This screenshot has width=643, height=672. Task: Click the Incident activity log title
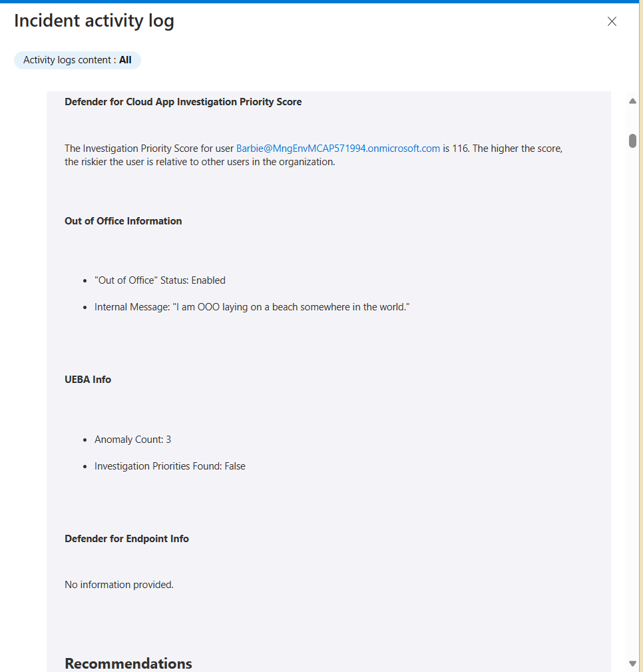pyautogui.click(x=94, y=21)
